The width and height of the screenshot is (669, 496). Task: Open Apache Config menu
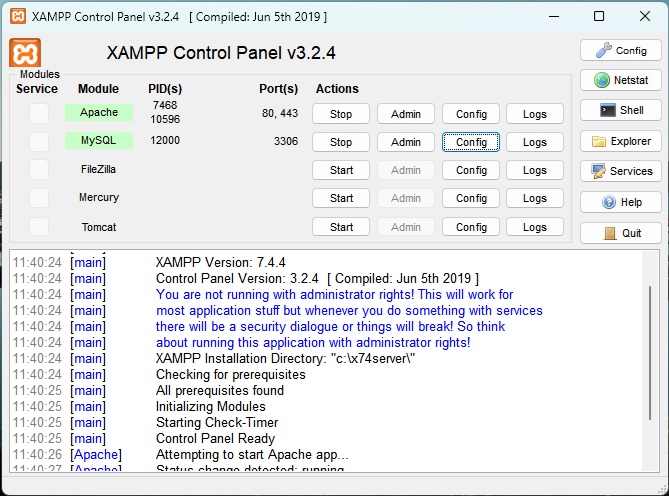(471, 114)
